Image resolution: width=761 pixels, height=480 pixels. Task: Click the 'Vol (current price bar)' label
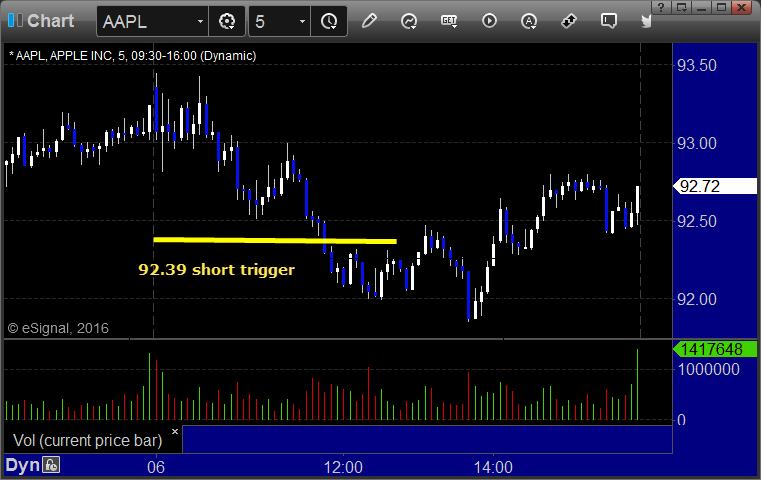coord(87,440)
